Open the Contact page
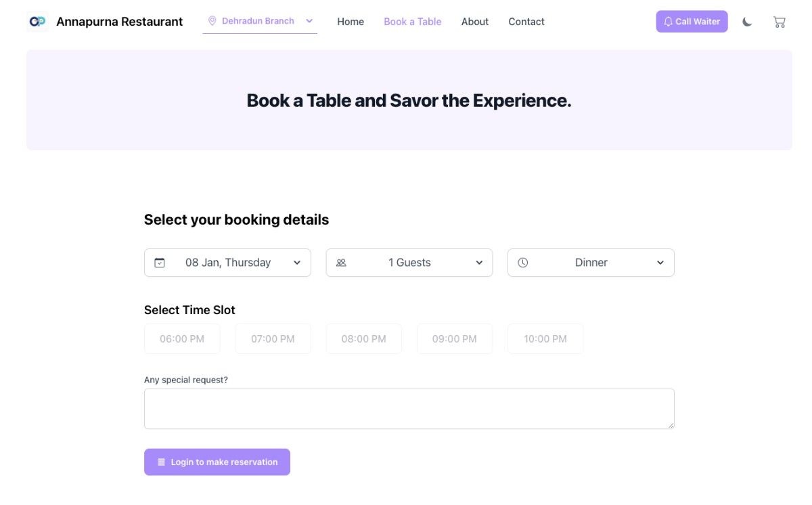812x505 pixels. (x=526, y=22)
